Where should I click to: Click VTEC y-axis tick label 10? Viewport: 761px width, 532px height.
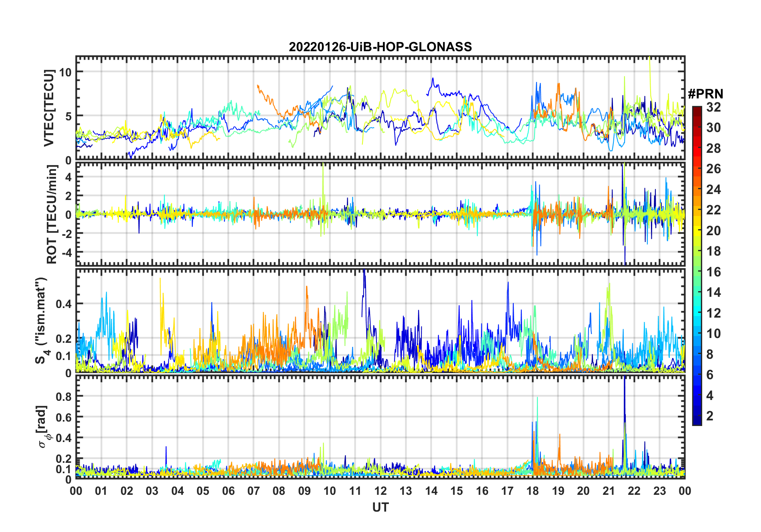(x=65, y=72)
